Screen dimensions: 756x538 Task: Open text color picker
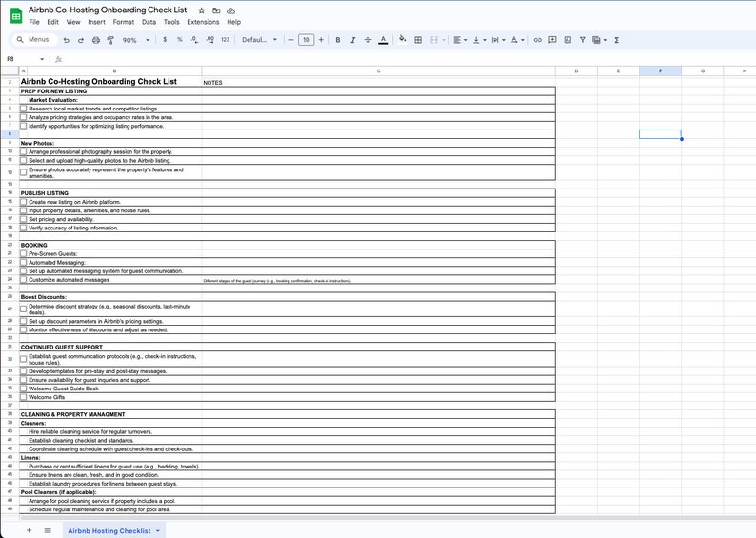click(384, 40)
